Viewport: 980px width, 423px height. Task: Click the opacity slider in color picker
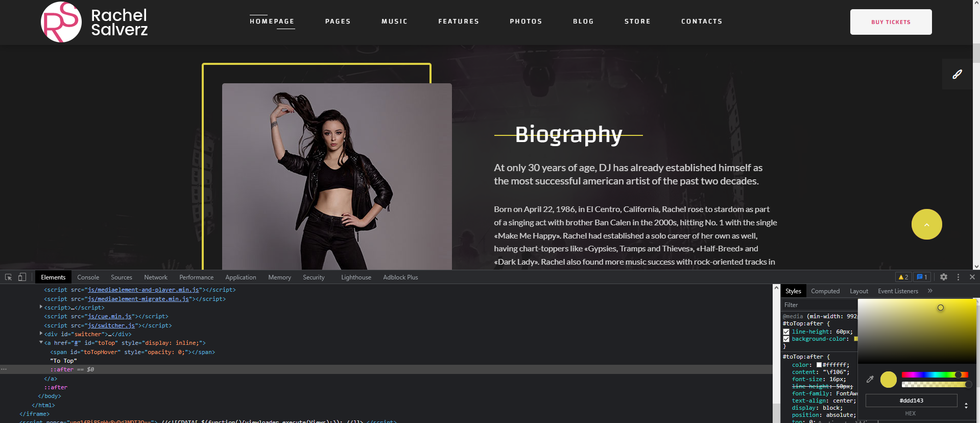click(935, 384)
